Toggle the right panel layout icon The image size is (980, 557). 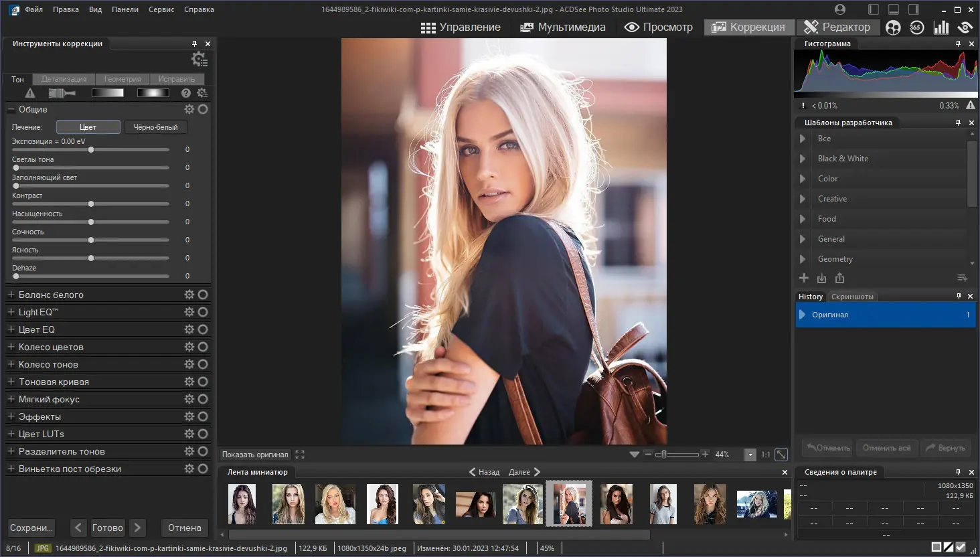click(914, 9)
